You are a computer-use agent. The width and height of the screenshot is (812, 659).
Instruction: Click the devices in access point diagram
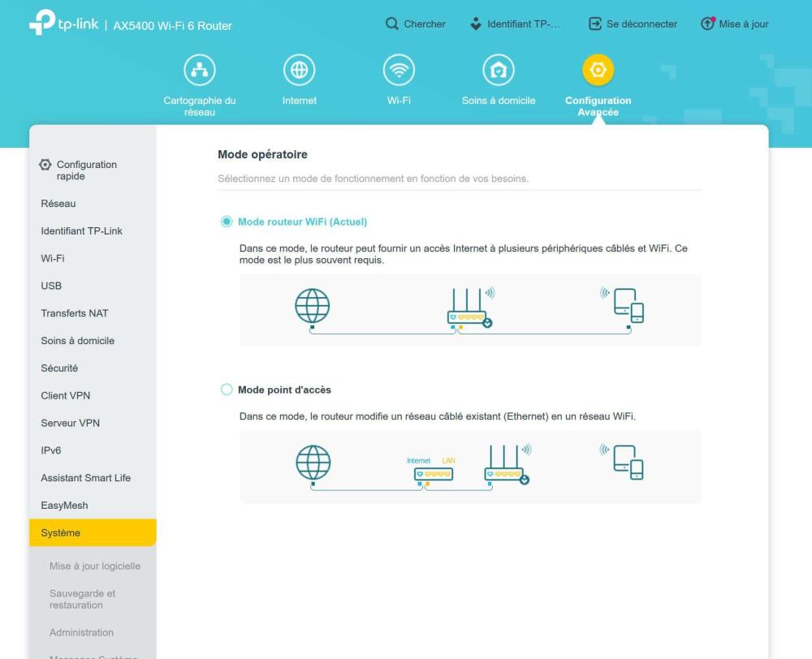click(x=623, y=462)
